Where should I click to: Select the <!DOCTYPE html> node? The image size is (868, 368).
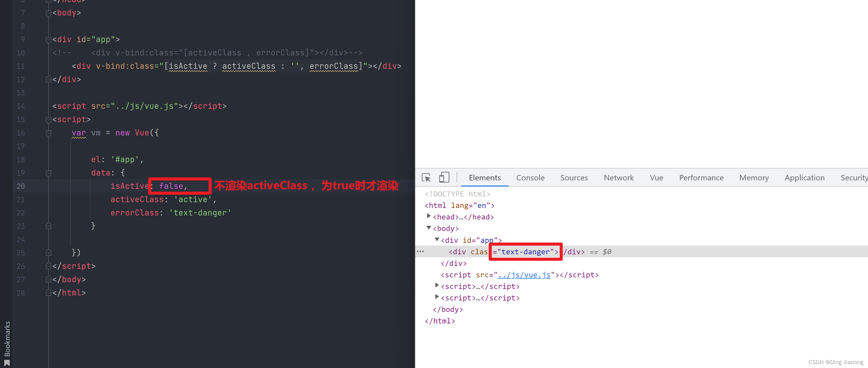(x=457, y=194)
